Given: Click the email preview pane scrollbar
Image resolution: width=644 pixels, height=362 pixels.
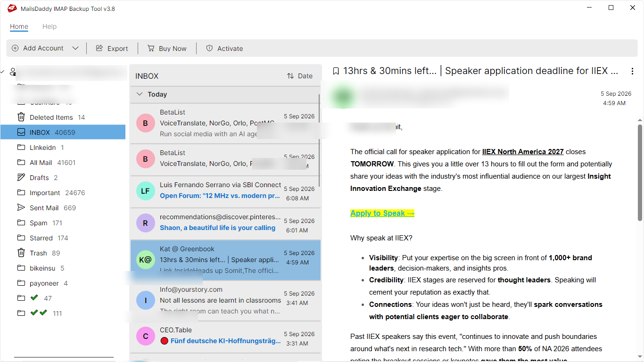Looking at the screenshot, I should click(640, 173).
